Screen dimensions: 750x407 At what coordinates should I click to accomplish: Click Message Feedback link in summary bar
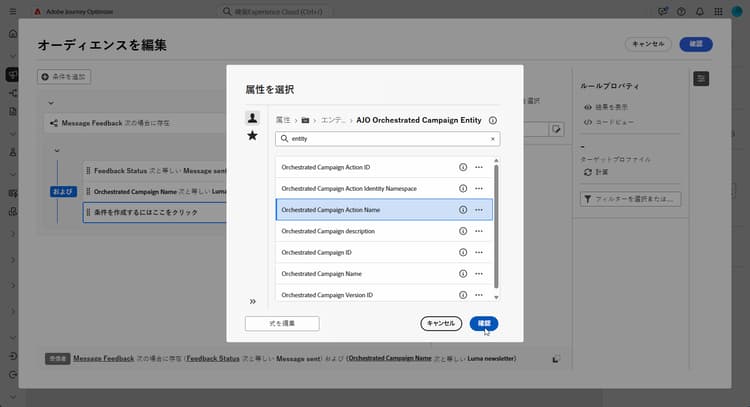103,358
